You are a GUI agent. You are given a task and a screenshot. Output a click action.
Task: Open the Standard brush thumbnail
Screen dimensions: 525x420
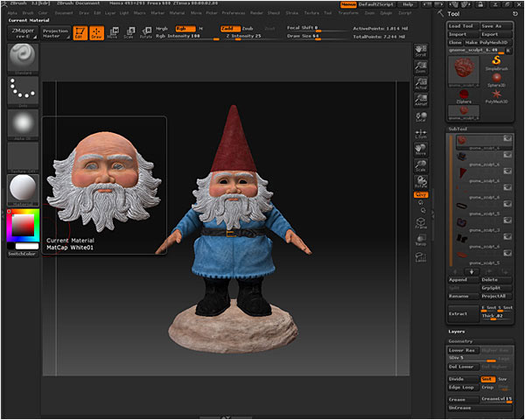[x=23, y=59]
